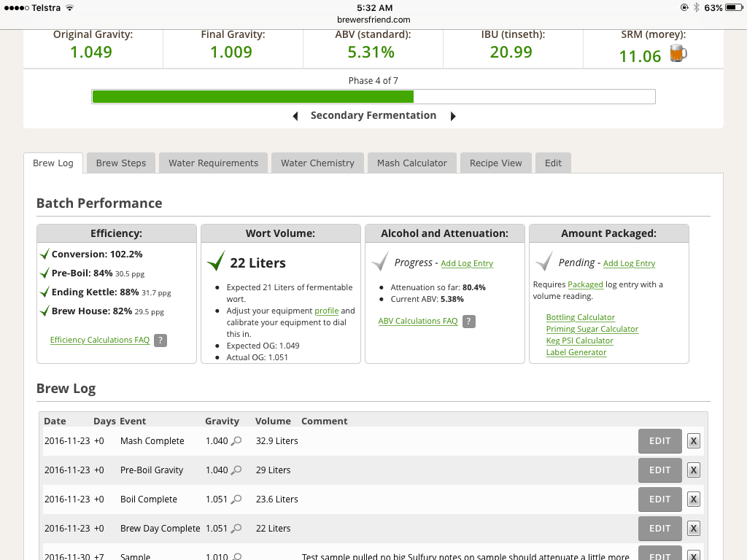Edit the Pre-Boil Gravity log entry

[x=659, y=470]
